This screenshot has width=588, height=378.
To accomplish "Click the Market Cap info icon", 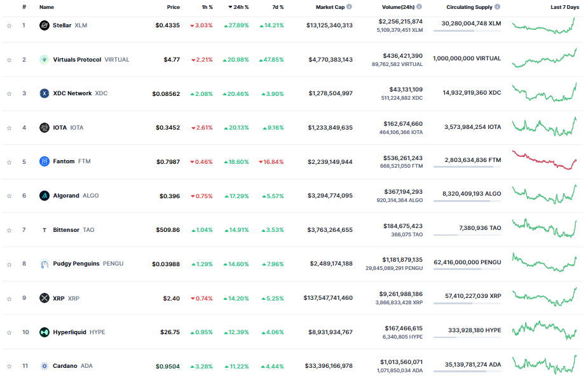I will pos(349,7).
